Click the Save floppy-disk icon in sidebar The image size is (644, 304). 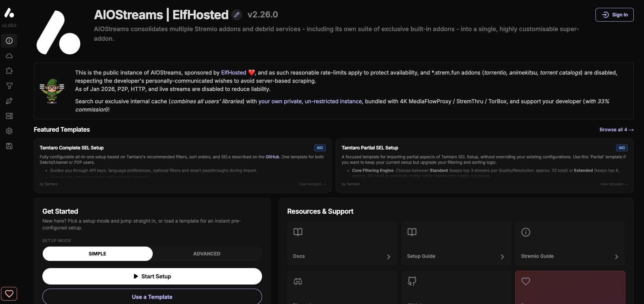(9, 146)
